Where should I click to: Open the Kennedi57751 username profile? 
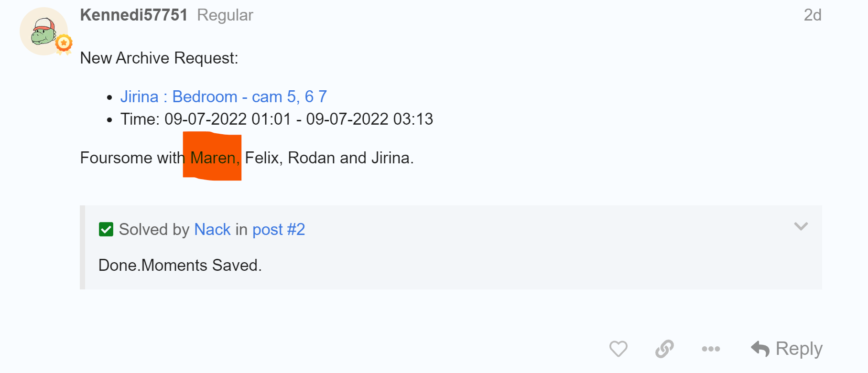coord(134,15)
